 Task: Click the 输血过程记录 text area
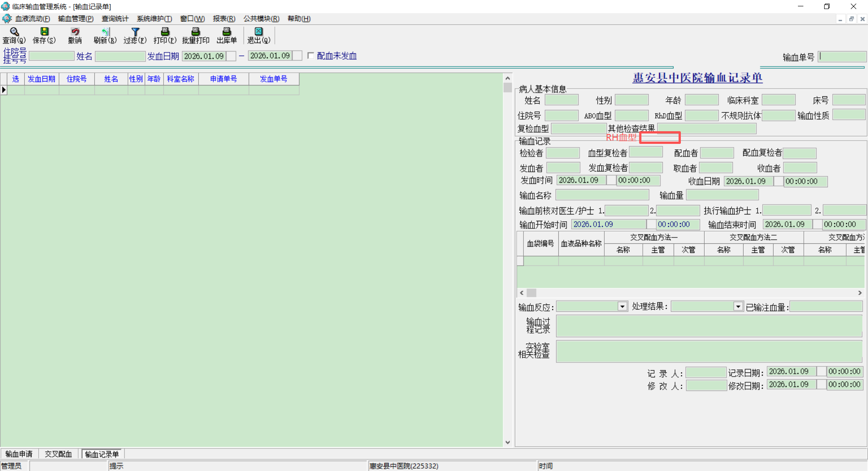coord(709,326)
